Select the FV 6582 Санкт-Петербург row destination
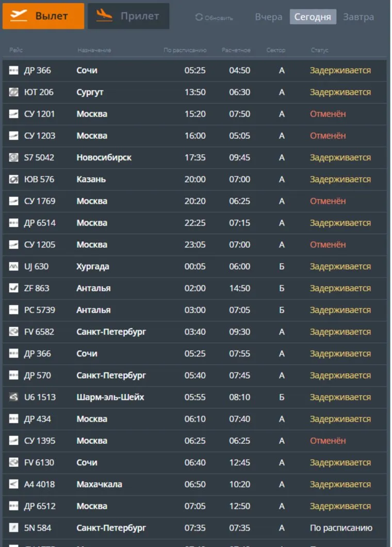The height and width of the screenshot is (547, 392). 111,332
